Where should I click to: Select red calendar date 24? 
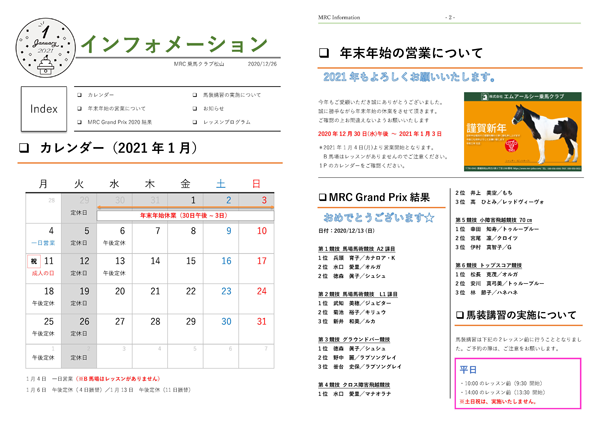[262, 291]
